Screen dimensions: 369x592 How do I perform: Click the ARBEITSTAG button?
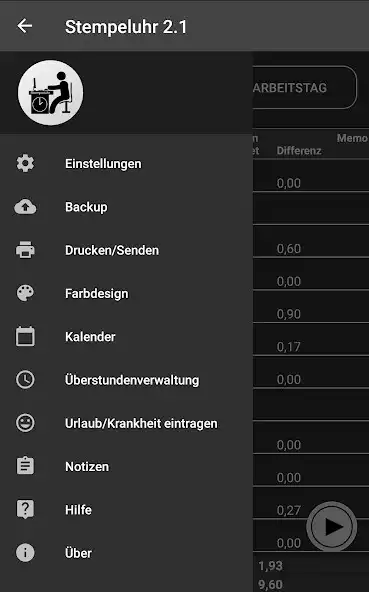[304, 88]
